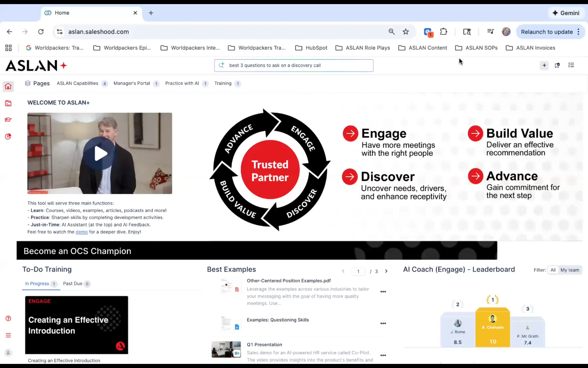
Task: Open the user profile avatar in sidebar
Action: (8, 352)
